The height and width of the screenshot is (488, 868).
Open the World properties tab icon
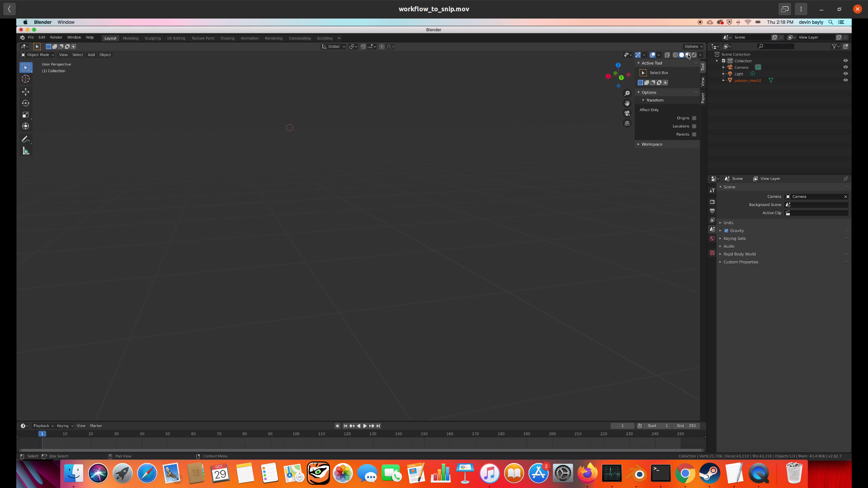(712, 239)
